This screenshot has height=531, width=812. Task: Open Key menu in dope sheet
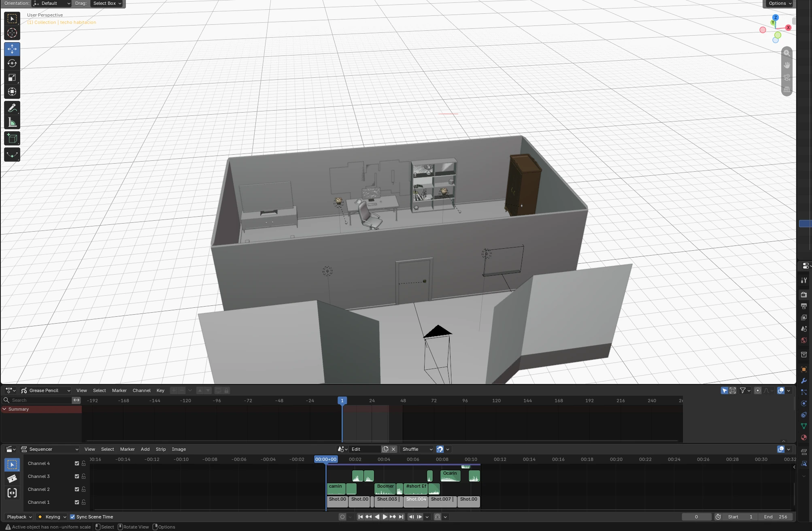pos(160,390)
